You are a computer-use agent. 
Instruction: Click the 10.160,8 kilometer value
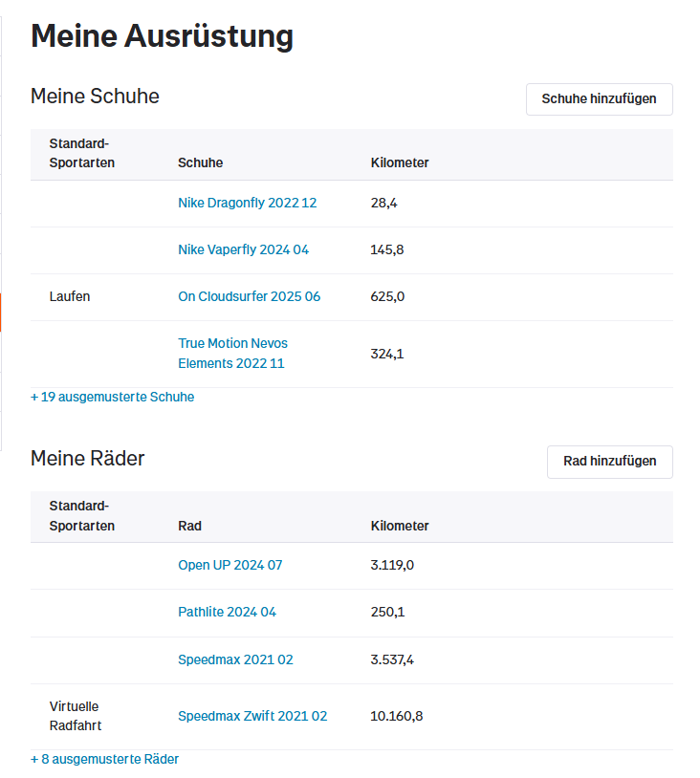(396, 716)
